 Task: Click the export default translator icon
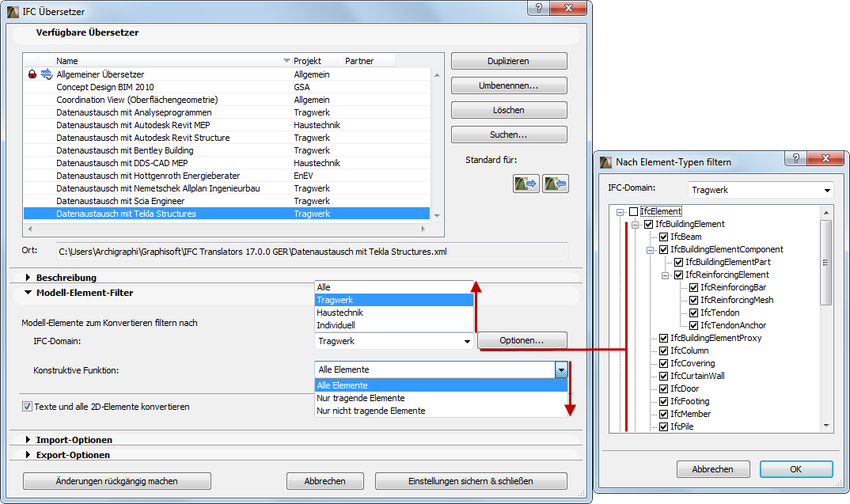tap(526, 184)
